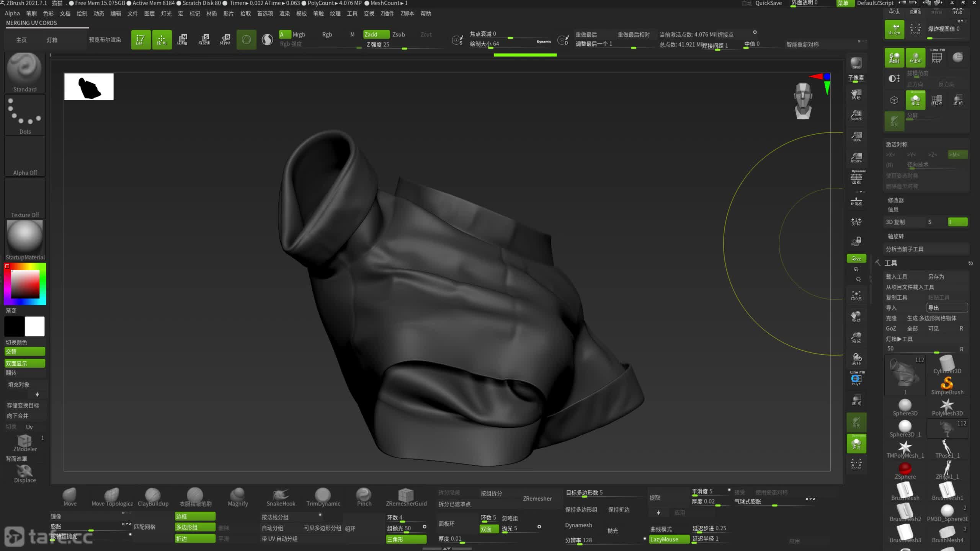Toggle LazyMouse option
Image resolution: width=980 pixels, height=551 pixels.
pos(670,539)
